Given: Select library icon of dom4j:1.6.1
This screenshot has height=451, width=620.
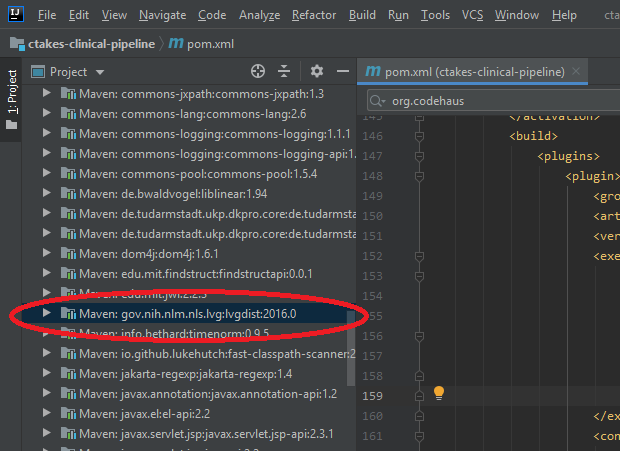Looking at the screenshot, I should click(x=68, y=253).
